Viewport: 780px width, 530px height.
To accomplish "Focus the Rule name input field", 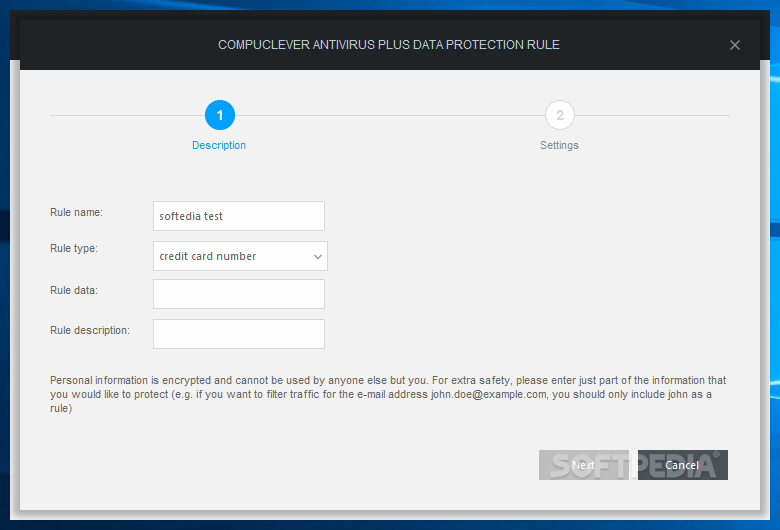I will pos(239,216).
